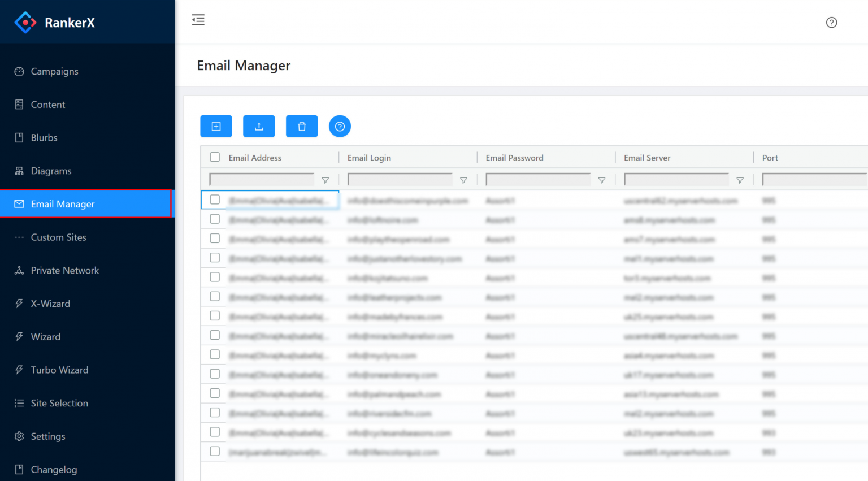Open the Email Address column filter dropdown
868x481 pixels.
pos(325,180)
